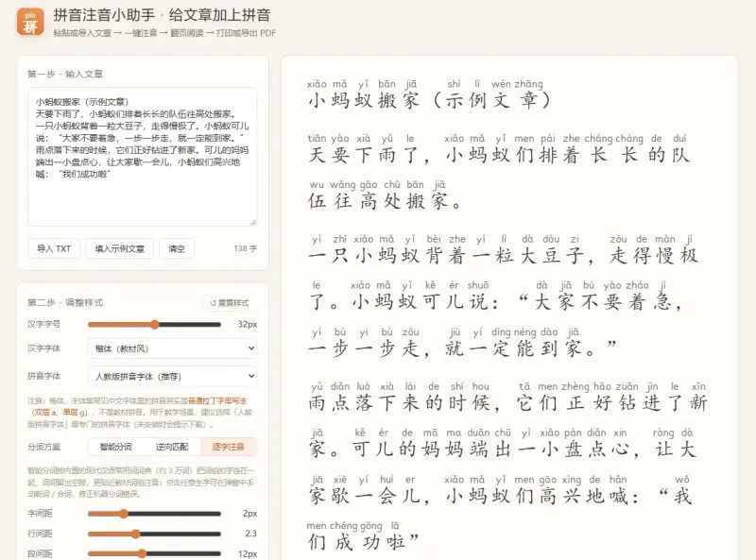756x560 pixels.
Task: Click the character 急 in the preview
Action: pyautogui.click(x=663, y=302)
